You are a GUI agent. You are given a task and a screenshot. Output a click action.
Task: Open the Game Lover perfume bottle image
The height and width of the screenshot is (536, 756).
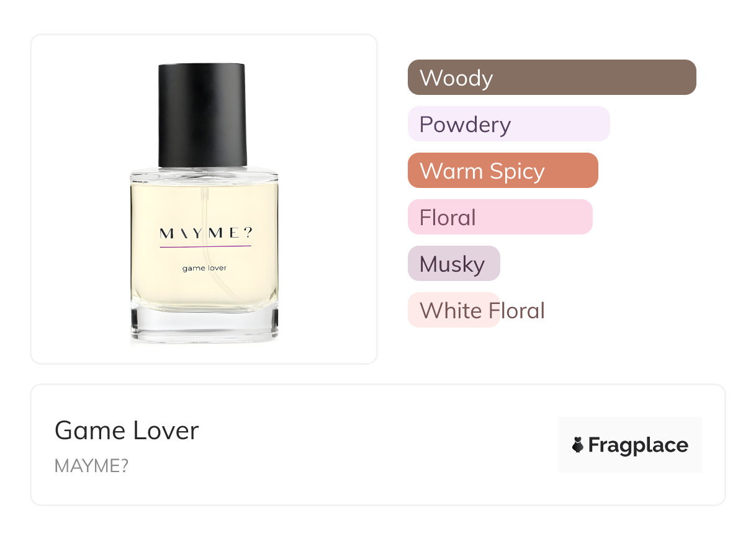tap(204, 203)
